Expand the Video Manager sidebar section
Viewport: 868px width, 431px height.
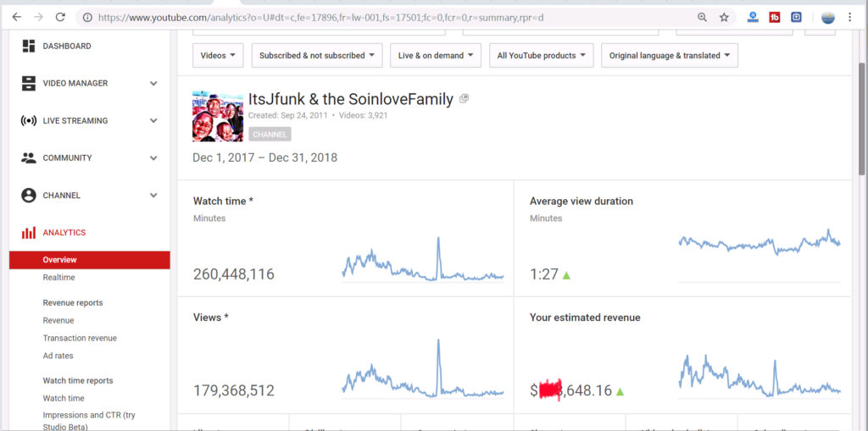(153, 84)
